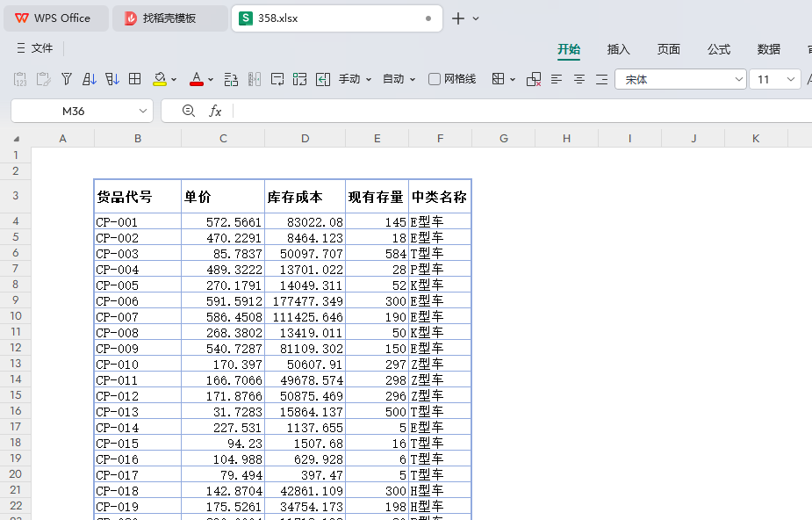Click the select-all corner triangle

(x=16, y=139)
